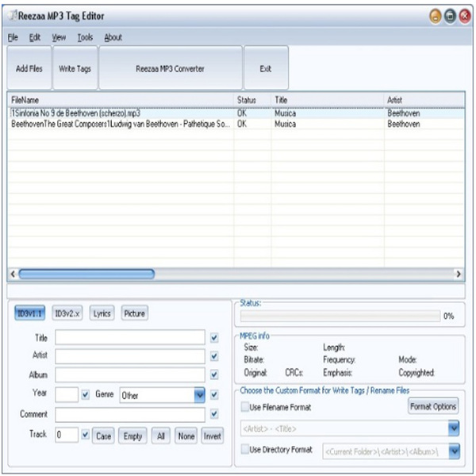Open the About menu
Screen dimensions: 476x476
(113, 37)
